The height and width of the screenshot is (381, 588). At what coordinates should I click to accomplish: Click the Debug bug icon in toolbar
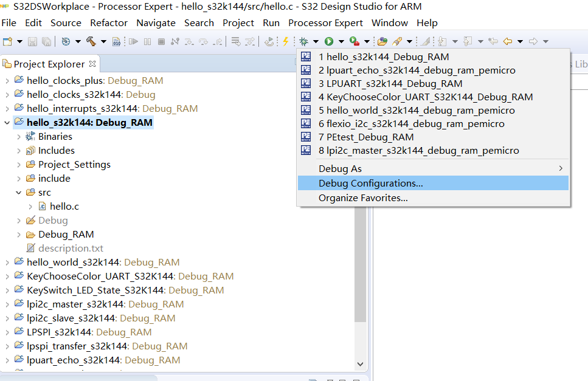pos(303,41)
